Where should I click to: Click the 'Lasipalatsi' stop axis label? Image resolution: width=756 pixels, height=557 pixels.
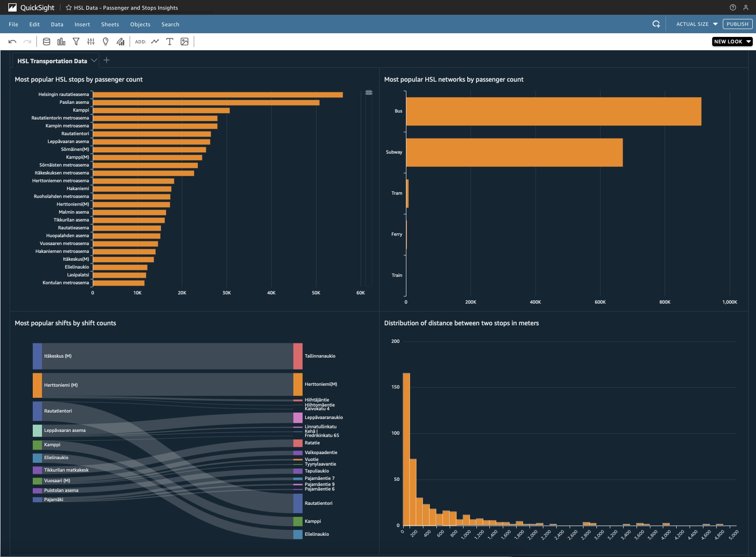[78, 275]
